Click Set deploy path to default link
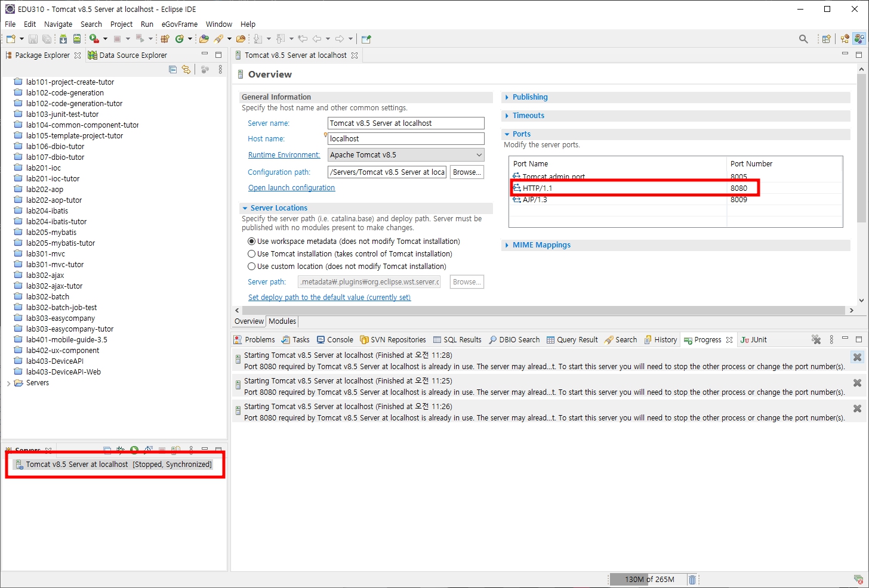 point(329,298)
